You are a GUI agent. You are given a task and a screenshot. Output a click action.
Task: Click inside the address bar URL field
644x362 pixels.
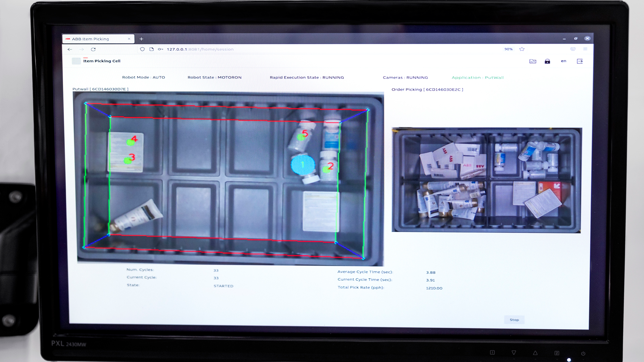pos(239,49)
